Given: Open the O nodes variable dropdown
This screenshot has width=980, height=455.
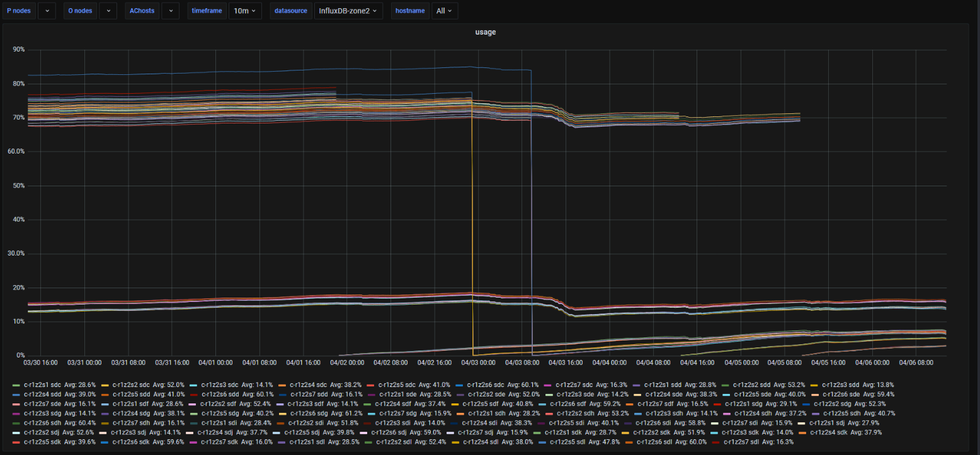Looking at the screenshot, I should pos(108,11).
